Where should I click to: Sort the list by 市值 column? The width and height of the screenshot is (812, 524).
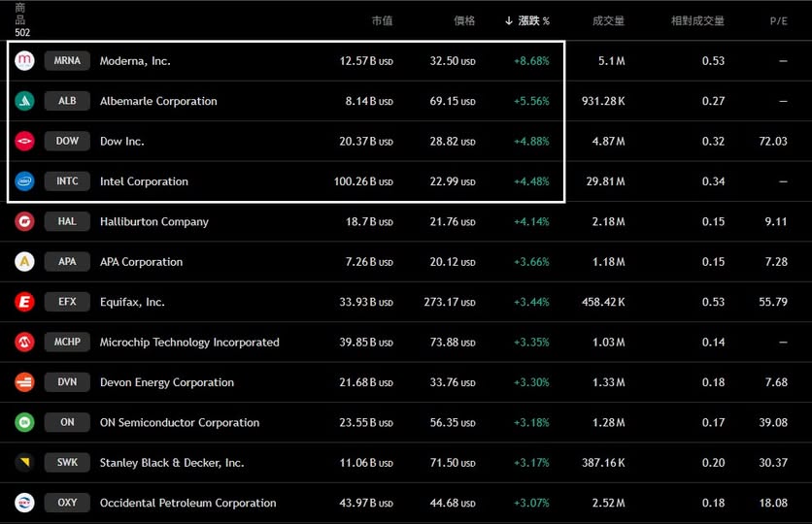382,20
